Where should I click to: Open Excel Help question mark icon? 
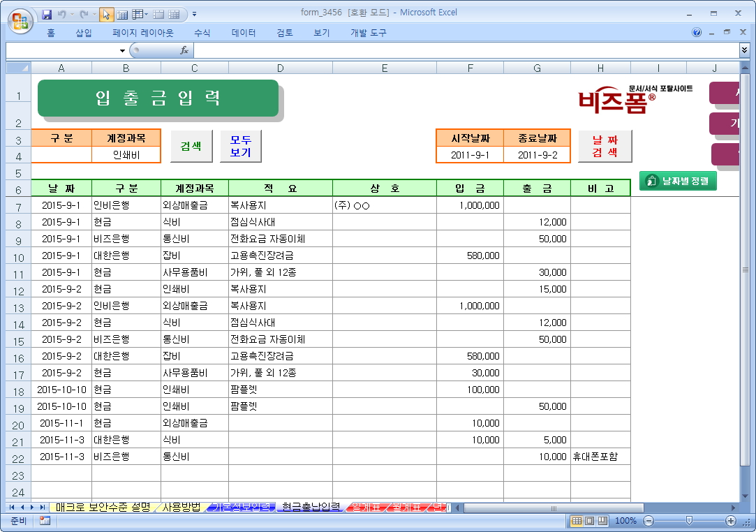697,33
